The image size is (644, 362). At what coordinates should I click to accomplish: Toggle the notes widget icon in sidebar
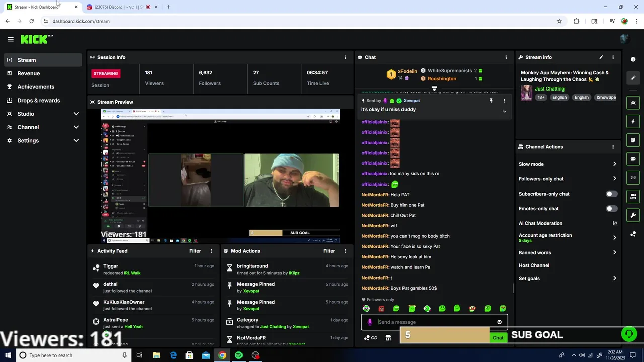(633, 140)
